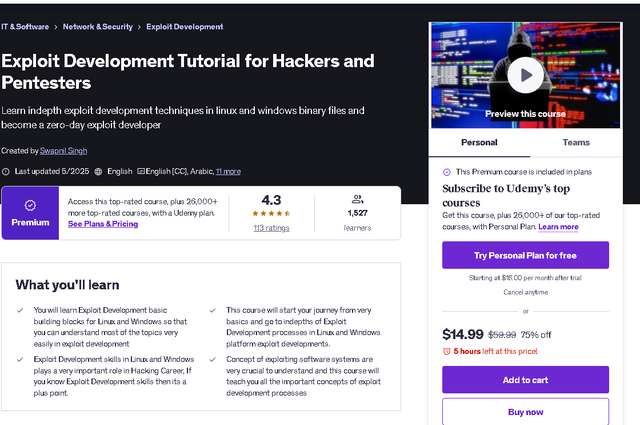
Task: View the 113 ratings
Action: click(271, 228)
